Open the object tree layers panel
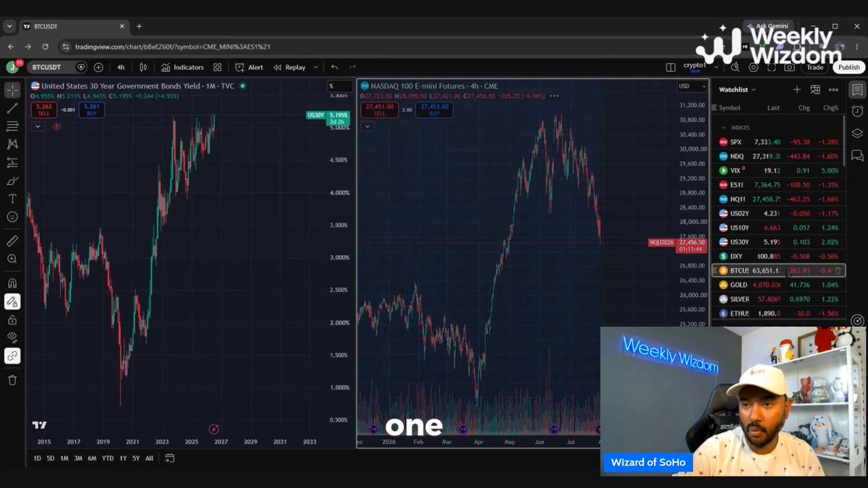 coord(857,133)
